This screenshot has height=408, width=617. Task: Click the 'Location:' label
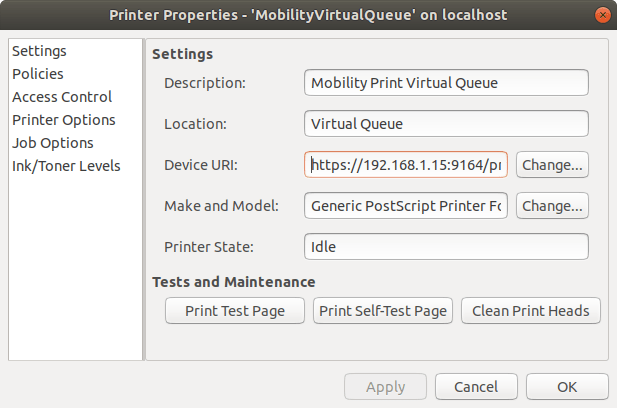click(195, 124)
